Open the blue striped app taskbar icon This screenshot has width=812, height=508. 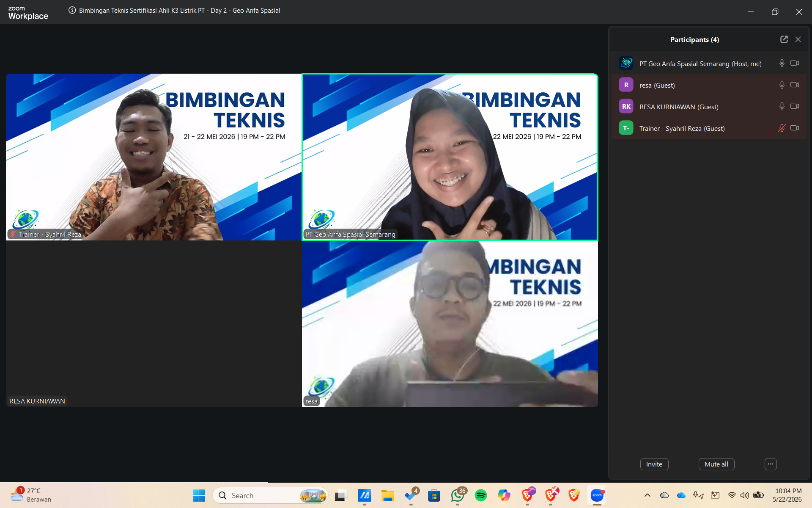[364, 495]
